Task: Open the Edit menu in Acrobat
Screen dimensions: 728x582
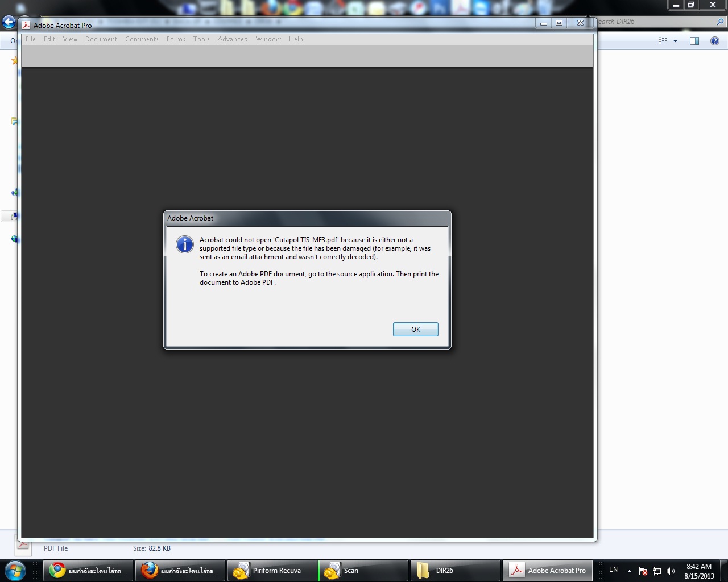Action: (x=49, y=39)
